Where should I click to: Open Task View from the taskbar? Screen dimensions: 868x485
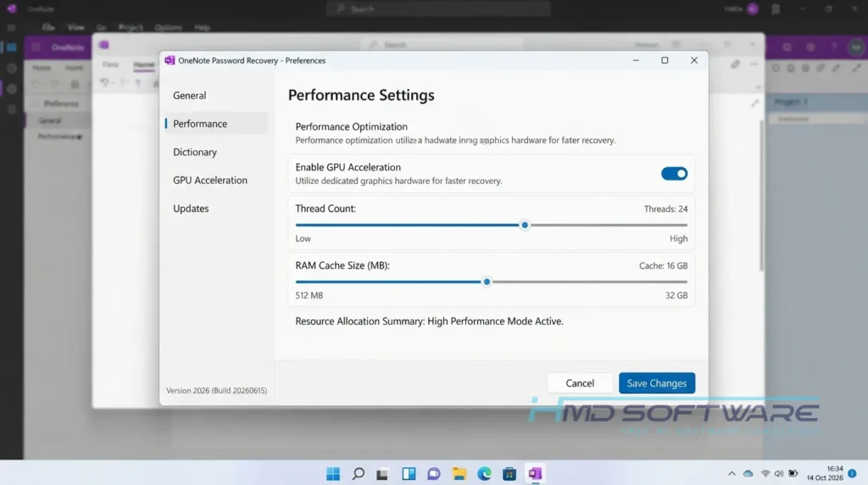(382, 474)
